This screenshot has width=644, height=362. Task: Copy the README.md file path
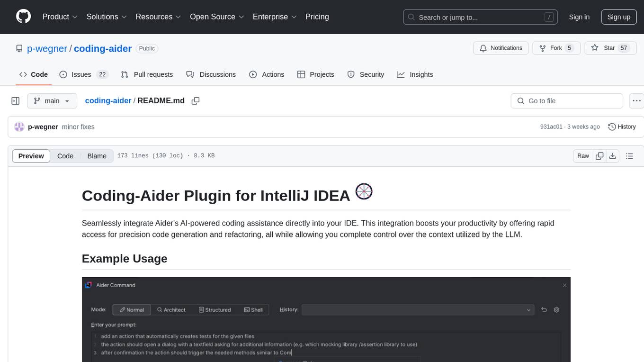click(196, 101)
